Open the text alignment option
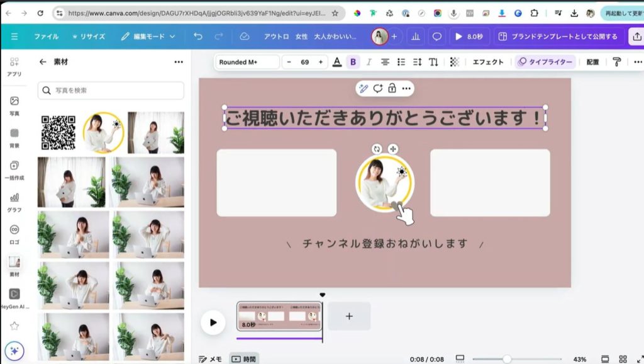 385,62
